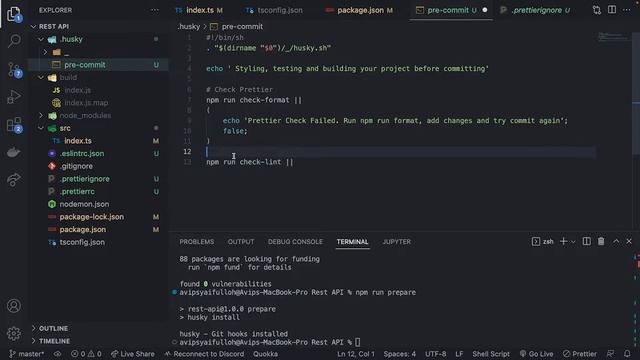Open editor more actions menu
Image resolution: width=640 pixels, height=360 pixels.
[627, 10]
